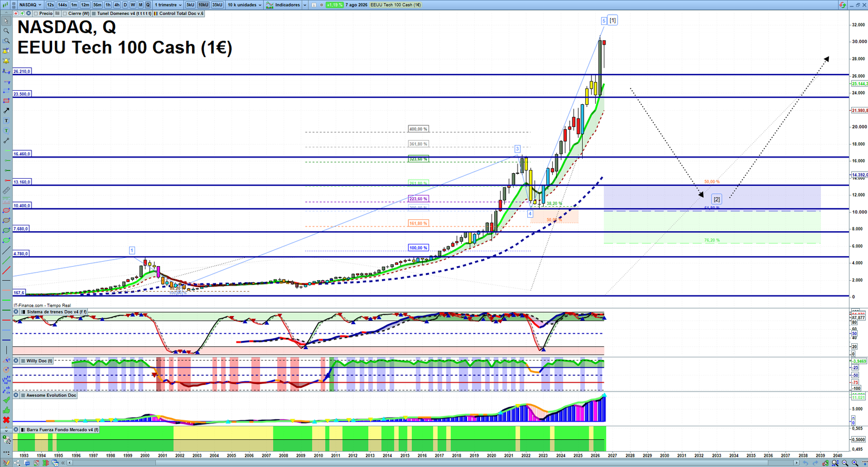868x467 pixels.
Task: Select the black arrow drawing tool
Action: pos(6,110)
